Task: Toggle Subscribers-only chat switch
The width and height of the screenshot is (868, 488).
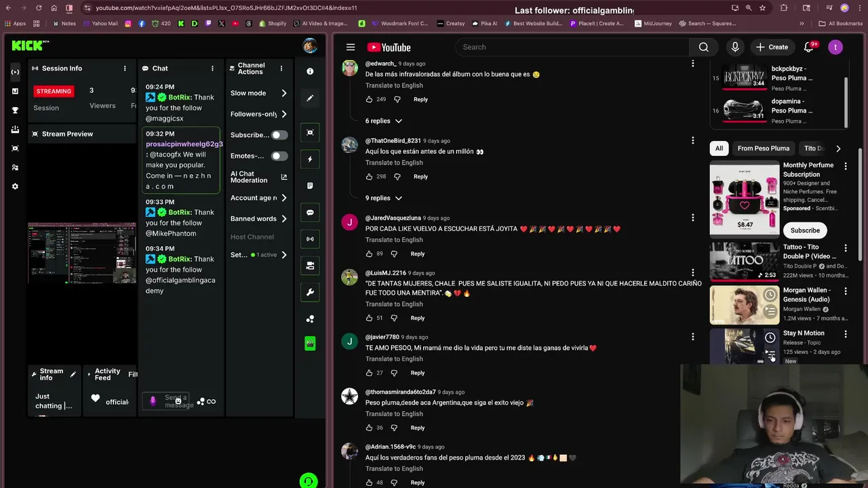Action: 279,135
